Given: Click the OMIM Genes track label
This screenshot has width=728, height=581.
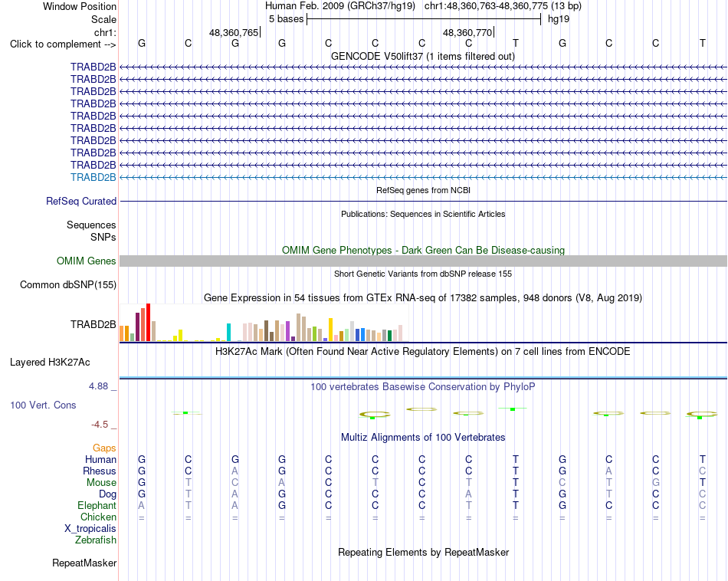Looking at the screenshot, I should pos(87,261).
